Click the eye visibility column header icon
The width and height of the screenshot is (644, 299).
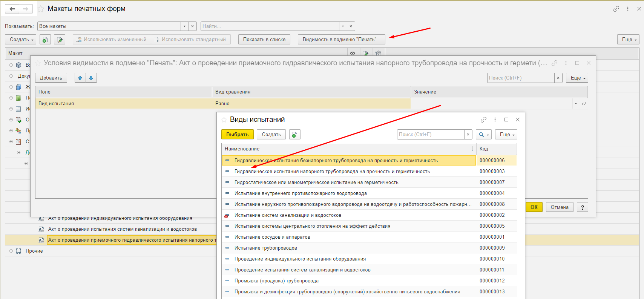(353, 54)
